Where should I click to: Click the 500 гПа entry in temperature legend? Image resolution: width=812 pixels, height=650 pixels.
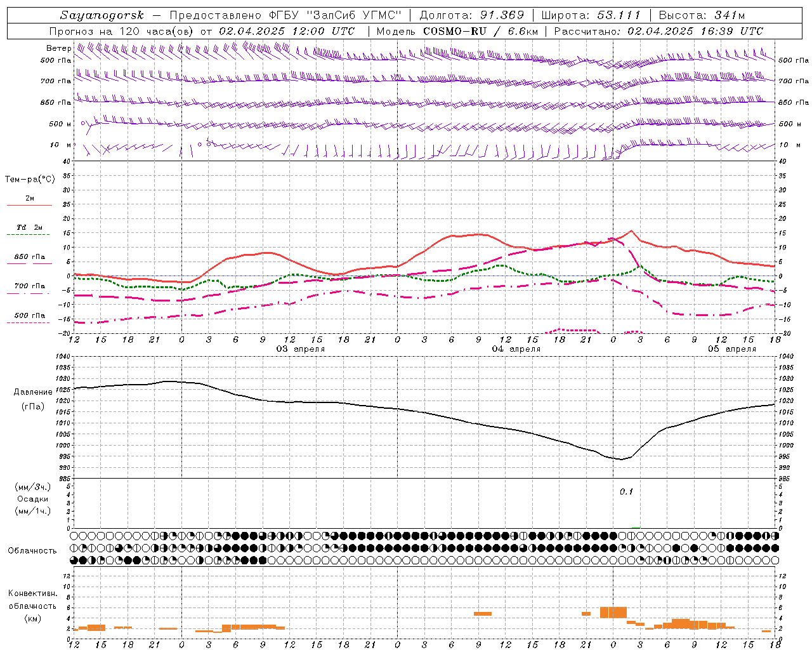click(29, 317)
